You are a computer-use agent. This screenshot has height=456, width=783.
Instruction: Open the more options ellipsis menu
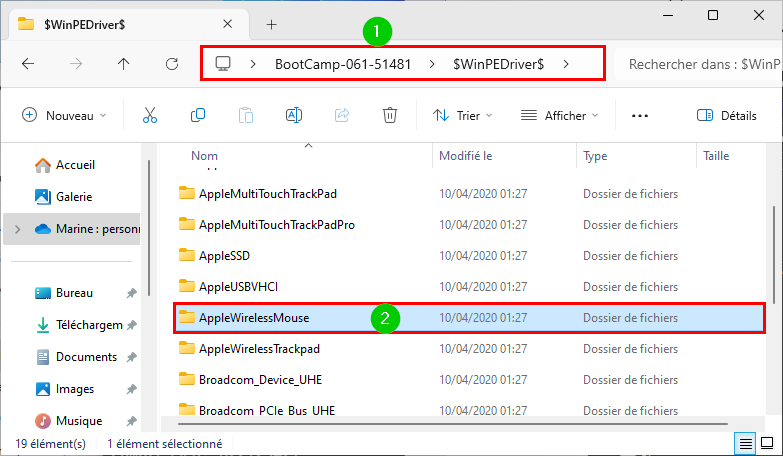pyautogui.click(x=640, y=116)
